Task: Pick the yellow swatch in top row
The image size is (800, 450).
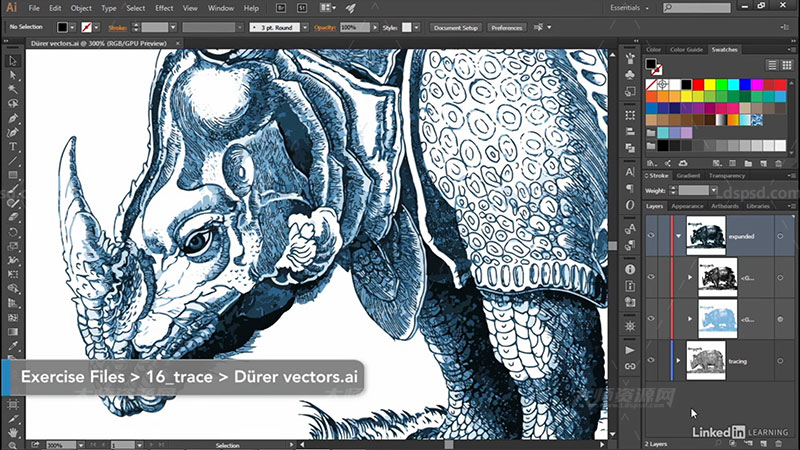Action: pyautogui.click(x=710, y=85)
